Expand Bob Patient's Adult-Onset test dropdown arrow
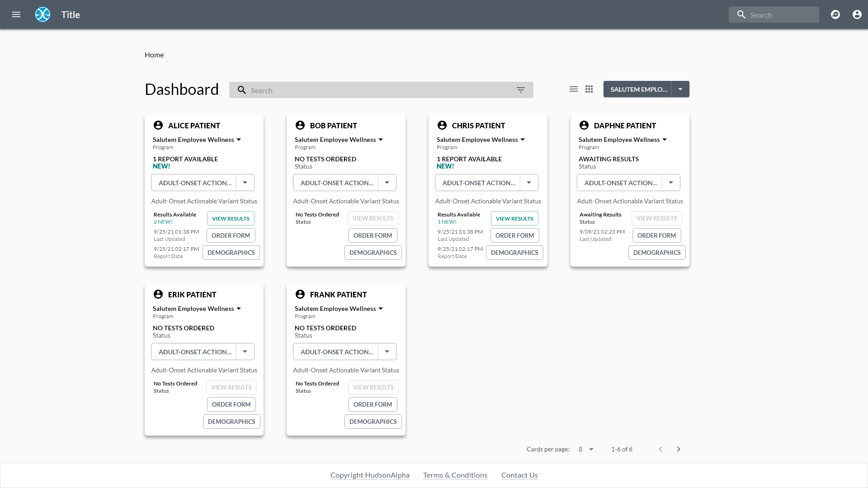Screen dimensions: 868x488 [x=387, y=183]
